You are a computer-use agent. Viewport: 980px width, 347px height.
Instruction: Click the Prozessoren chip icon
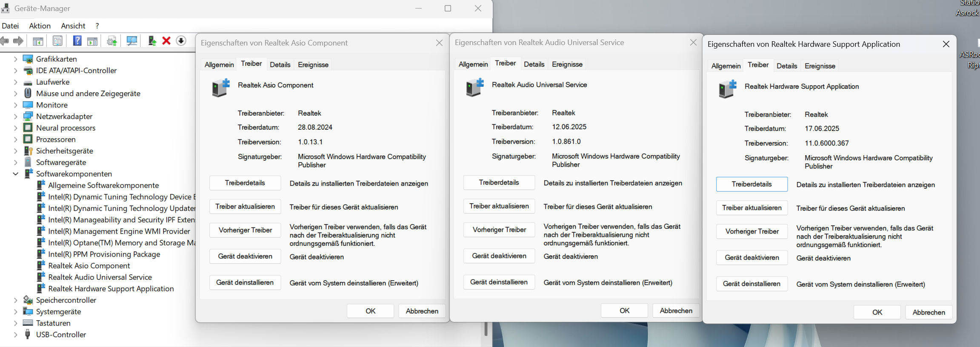[28, 139]
